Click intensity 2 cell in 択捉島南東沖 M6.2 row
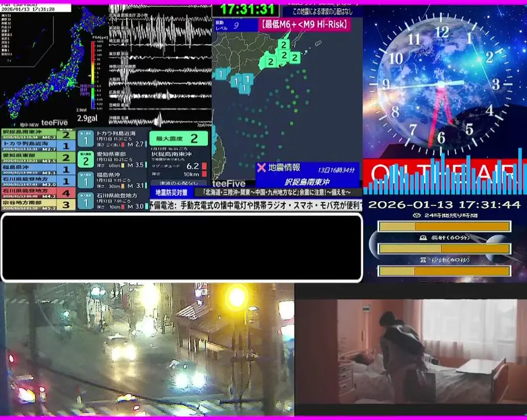Screen dimensions: 527x420 coord(66,135)
